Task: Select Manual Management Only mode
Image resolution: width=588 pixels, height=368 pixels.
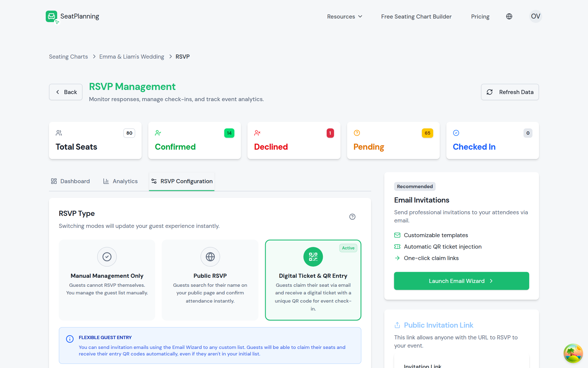Action: tap(107, 280)
